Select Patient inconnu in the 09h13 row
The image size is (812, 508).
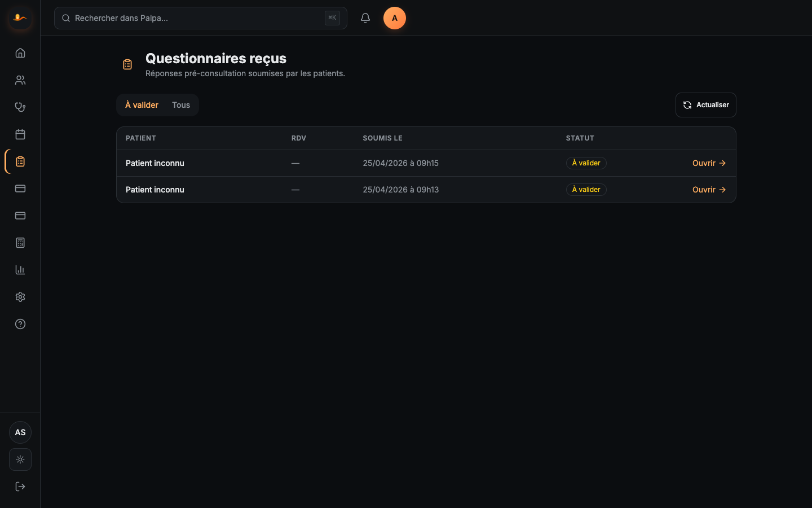(155, 190)
